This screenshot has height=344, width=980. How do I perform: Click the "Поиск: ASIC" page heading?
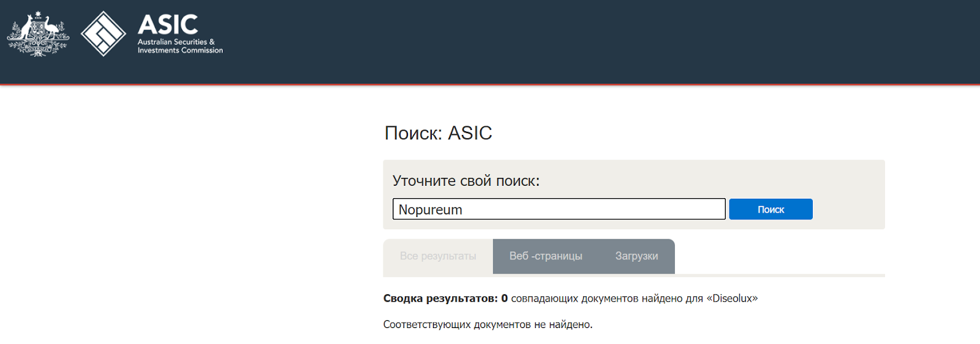tap(439, 133)
